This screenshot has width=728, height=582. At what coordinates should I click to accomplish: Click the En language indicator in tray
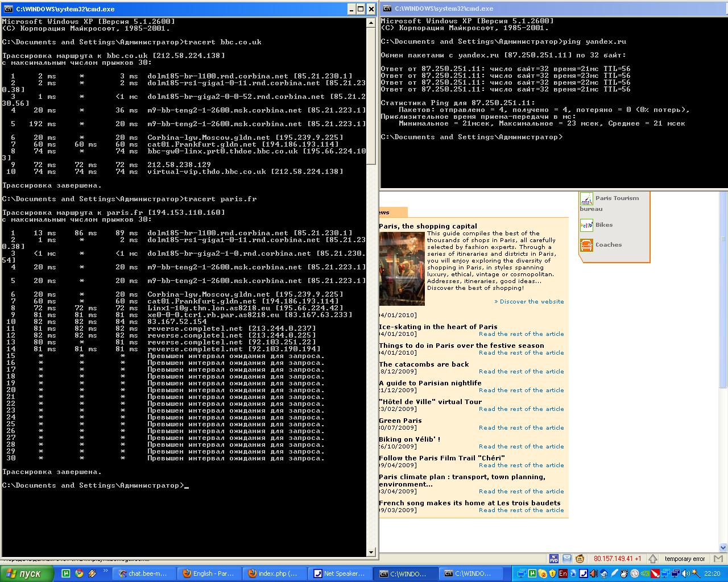click(563, 573)
